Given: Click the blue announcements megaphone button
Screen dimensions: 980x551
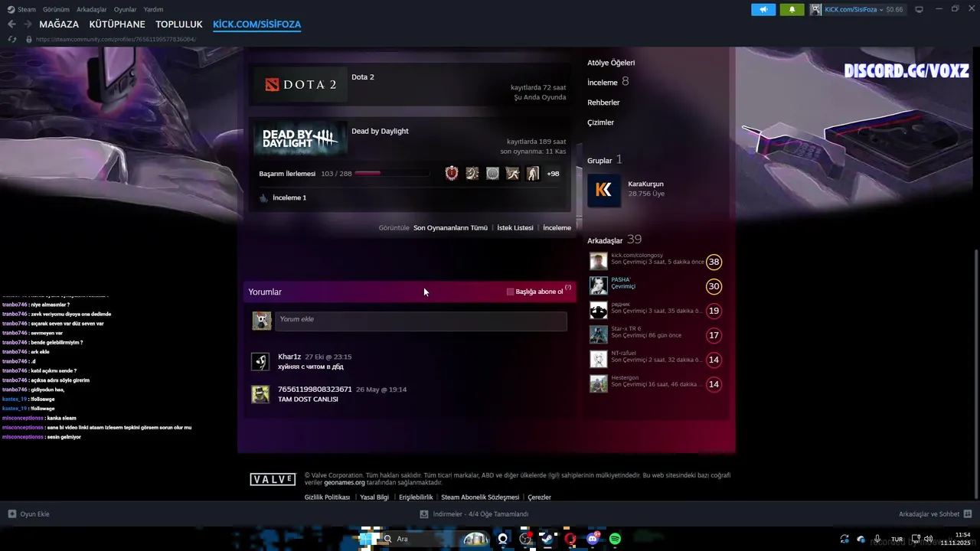Looking at the screenshot, I should pyautogui.click(x=763, y=9).
